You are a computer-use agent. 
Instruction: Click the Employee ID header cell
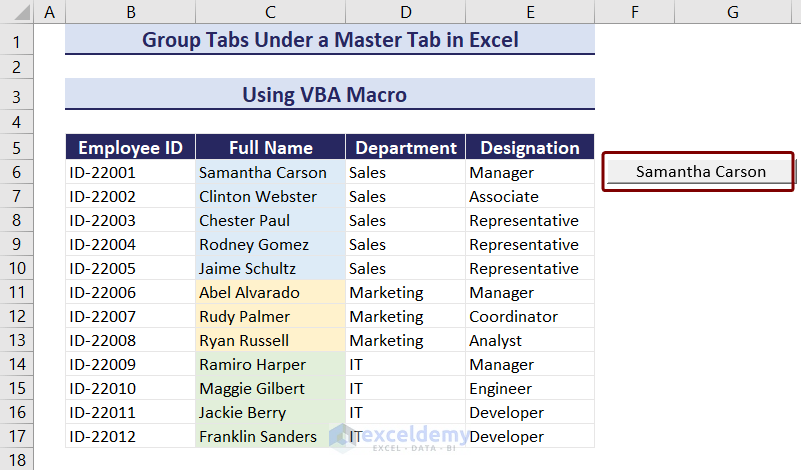[x=130, y=148]
